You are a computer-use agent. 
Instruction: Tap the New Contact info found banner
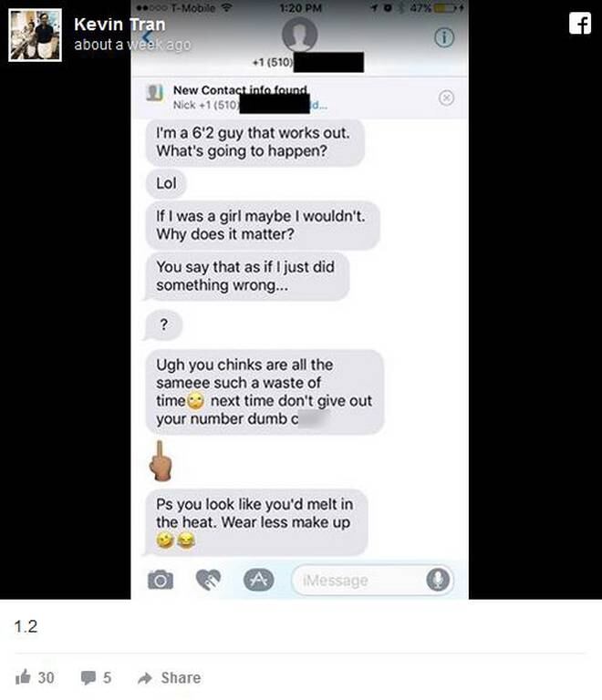point(300,98)
